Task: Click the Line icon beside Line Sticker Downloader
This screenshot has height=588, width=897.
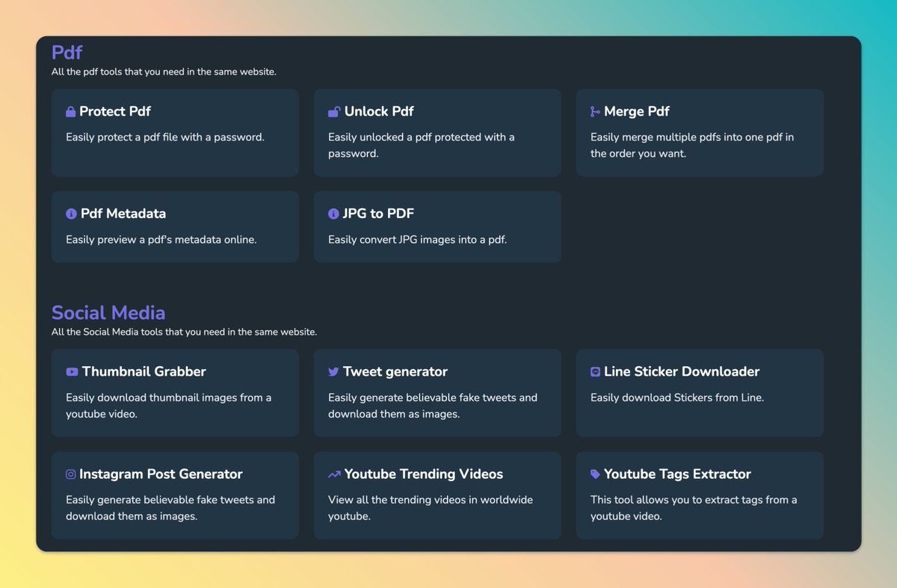Action: pos(595,372)
